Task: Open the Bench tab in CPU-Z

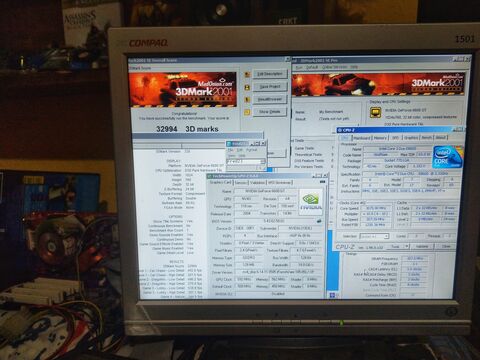Action: tap(427, 138)
